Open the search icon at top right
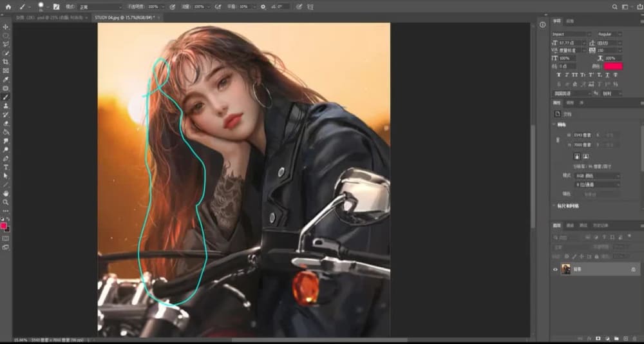The height and width of the screenshot is (344, 644). 614,6
